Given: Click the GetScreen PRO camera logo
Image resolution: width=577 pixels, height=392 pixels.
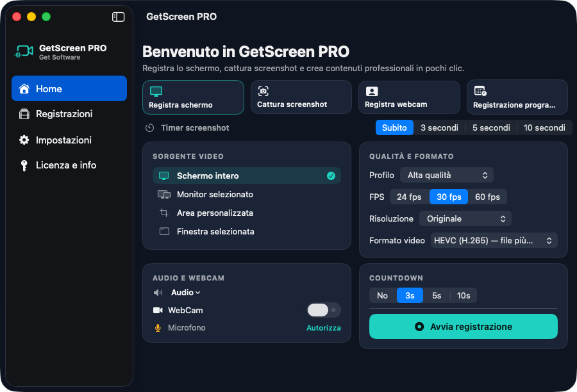Looking at the screenshot, I should (24, 51).
